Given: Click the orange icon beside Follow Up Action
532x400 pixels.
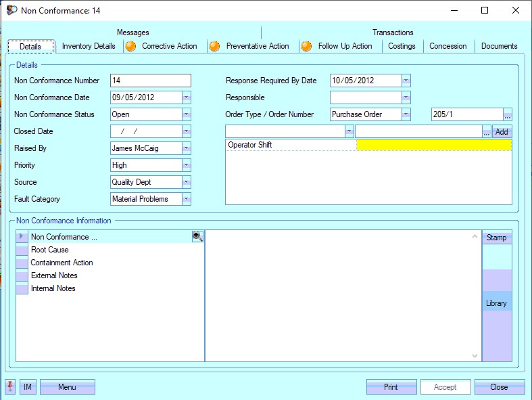Looking at the screenshot, I should [x=306, y=46].
